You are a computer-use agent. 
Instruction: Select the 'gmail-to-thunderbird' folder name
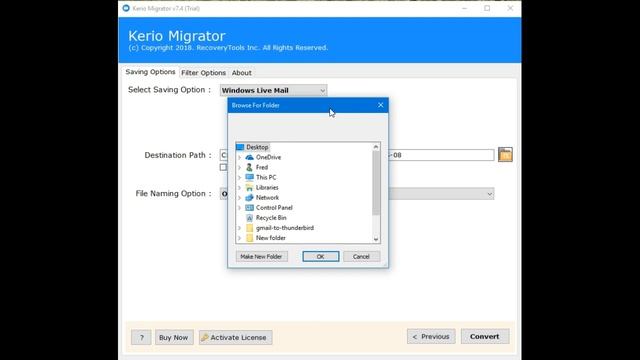285,228
